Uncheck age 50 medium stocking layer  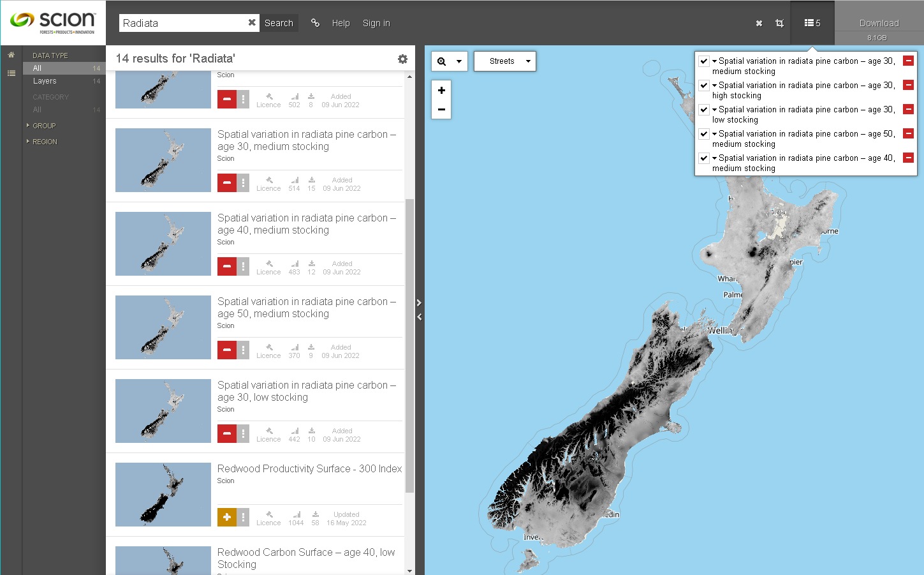click(704, 134)
